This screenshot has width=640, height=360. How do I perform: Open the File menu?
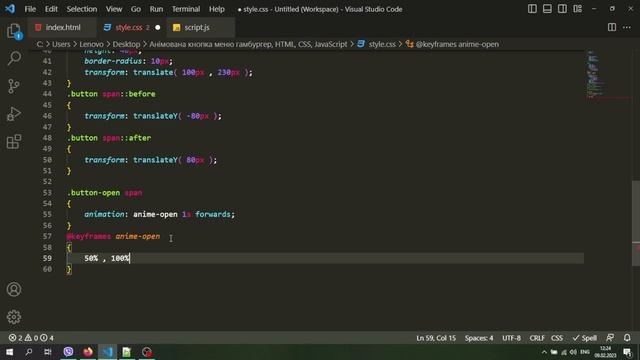point(30,9)
